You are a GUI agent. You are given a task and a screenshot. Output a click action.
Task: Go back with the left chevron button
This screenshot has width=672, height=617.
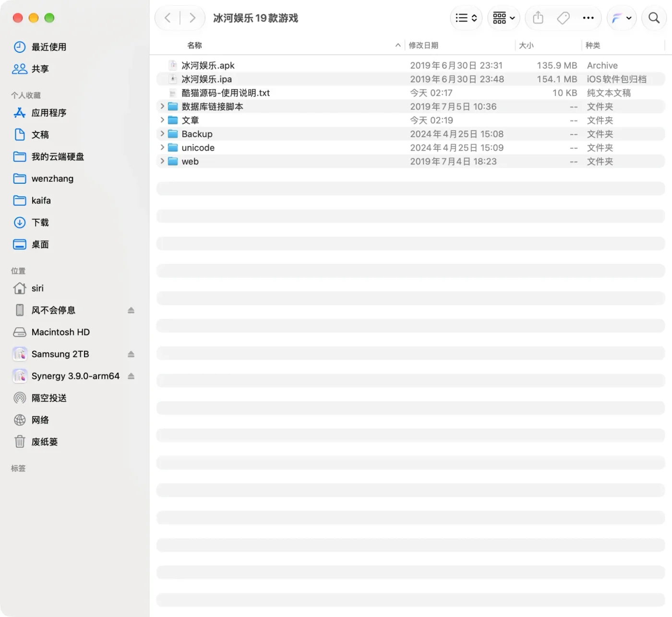point(168,18)
